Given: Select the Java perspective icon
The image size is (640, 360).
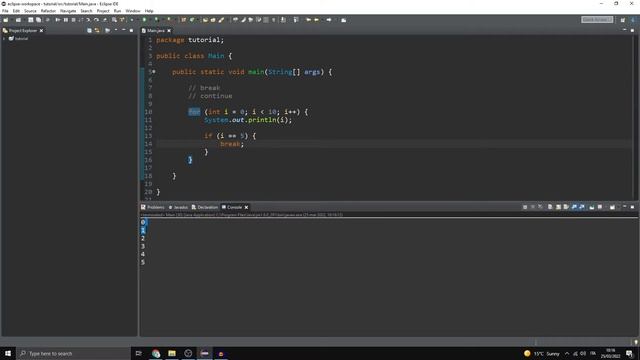Looking at the screenshot, I should point(633,20).
